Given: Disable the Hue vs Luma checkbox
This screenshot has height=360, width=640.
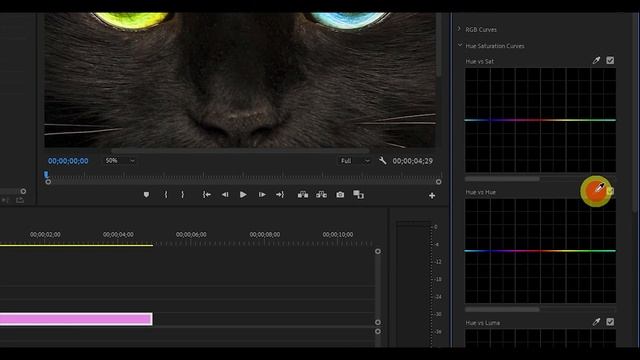Looking at the screenshot, I should [x=610, y=322].
